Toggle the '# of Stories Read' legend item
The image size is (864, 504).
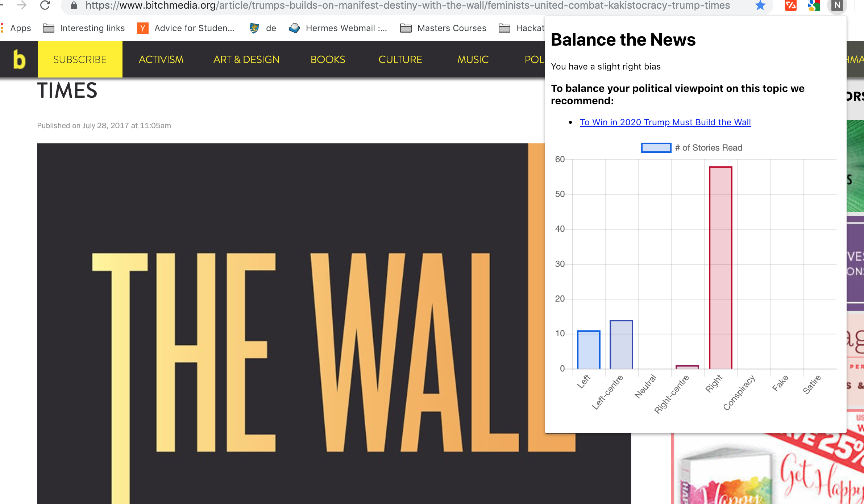click(x=691, y=148)
